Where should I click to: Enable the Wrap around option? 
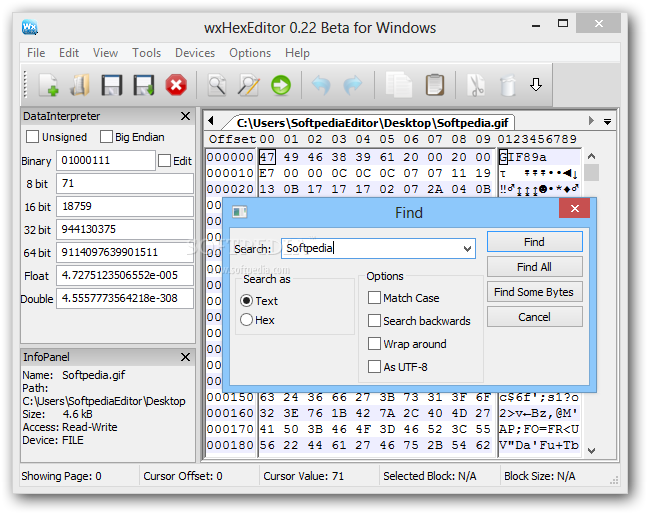click(x=374, y=344)
